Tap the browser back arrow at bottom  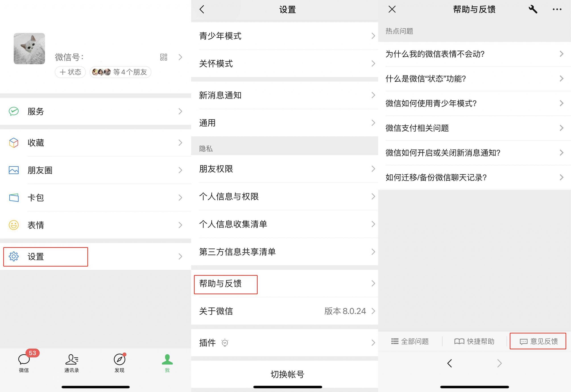click(450, 363)
